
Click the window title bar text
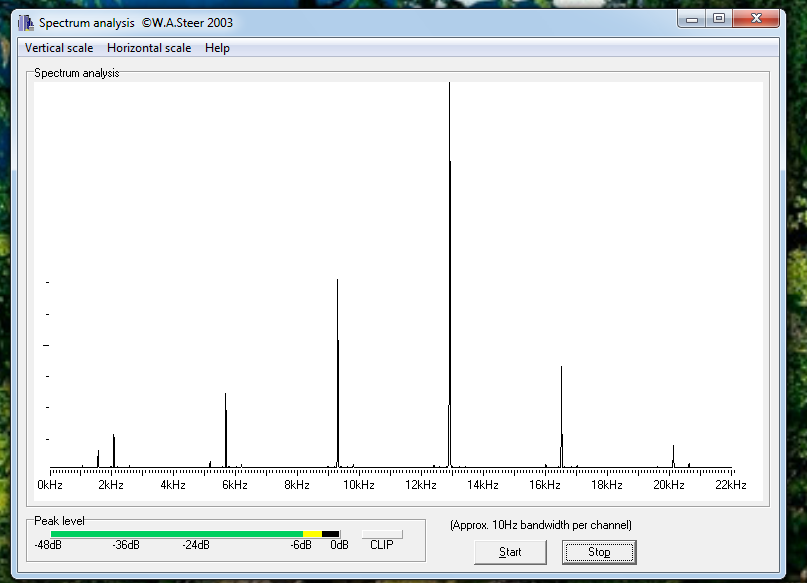coord(136,22)
